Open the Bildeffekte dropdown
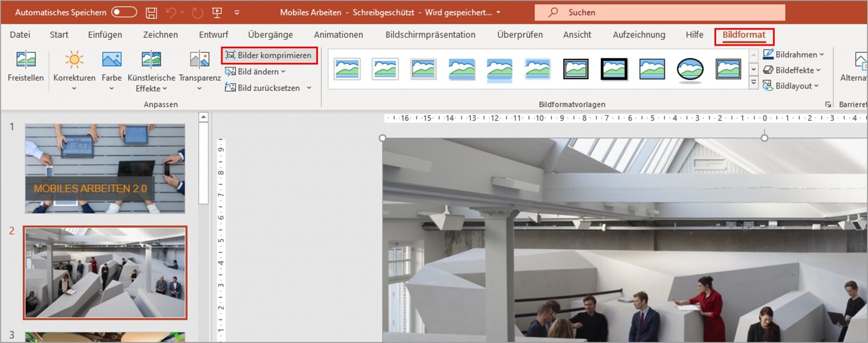868x343 pixels. (x=792, y=70)
